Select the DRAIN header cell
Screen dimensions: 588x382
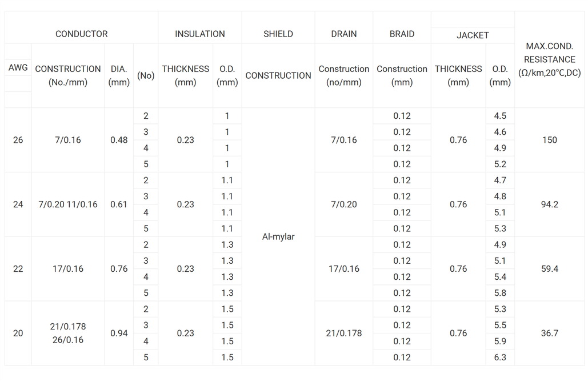343,34
